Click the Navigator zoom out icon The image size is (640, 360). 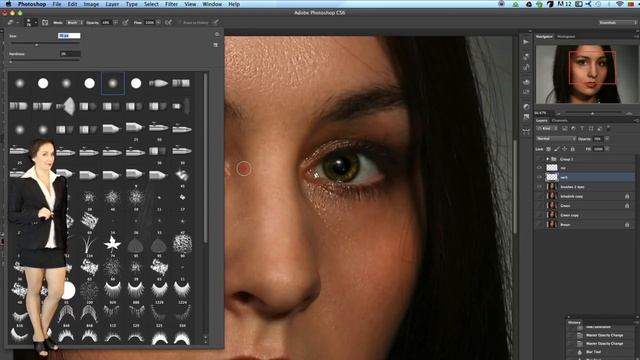[x=558, y=113]
